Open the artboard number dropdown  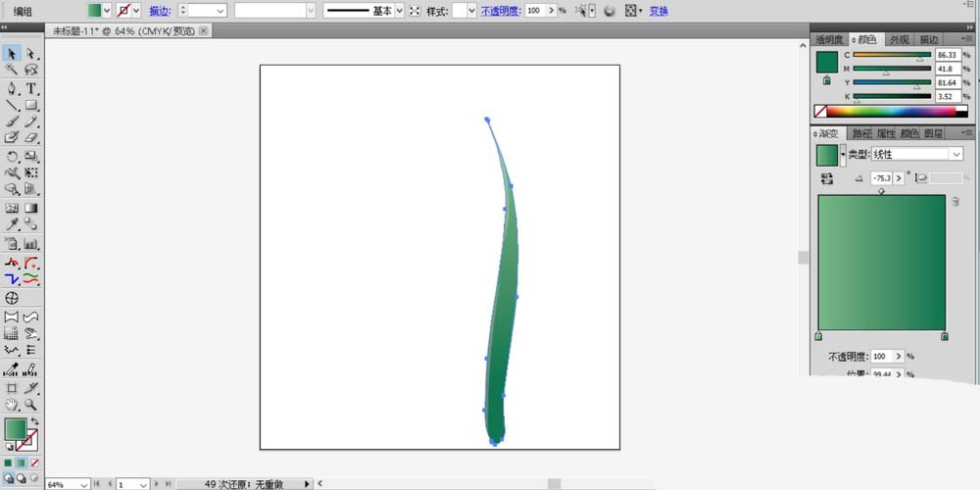point(144,485)
